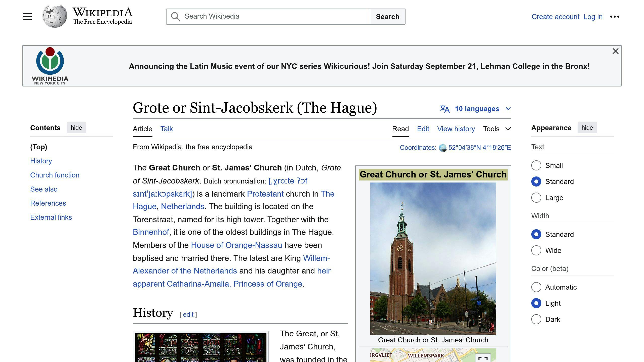Click the Wikicurious banner announcement text

(x=359, y=66)
